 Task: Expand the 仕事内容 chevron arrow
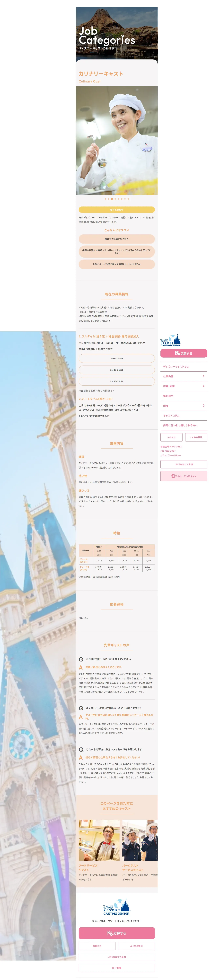(204, 376)
